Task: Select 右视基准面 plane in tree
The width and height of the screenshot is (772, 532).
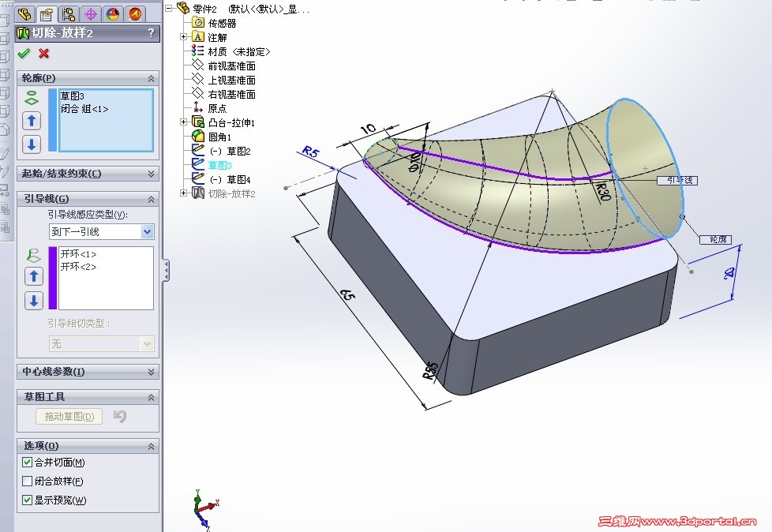Action: [x=231, y=95]
